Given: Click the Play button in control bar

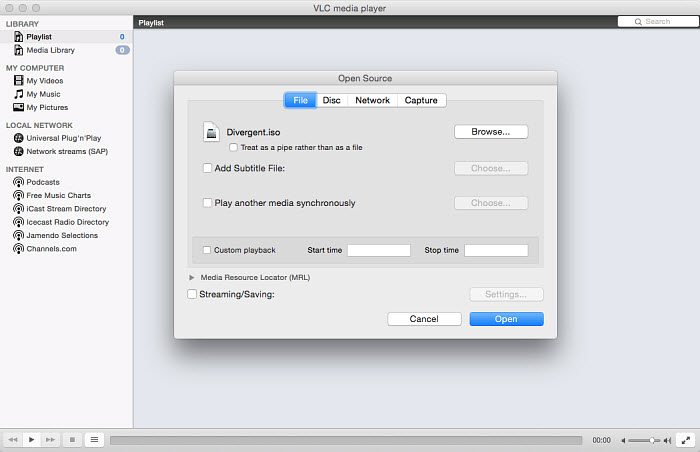Looking at the screenshot, I should pyautogui.click(x=31, y=440).
